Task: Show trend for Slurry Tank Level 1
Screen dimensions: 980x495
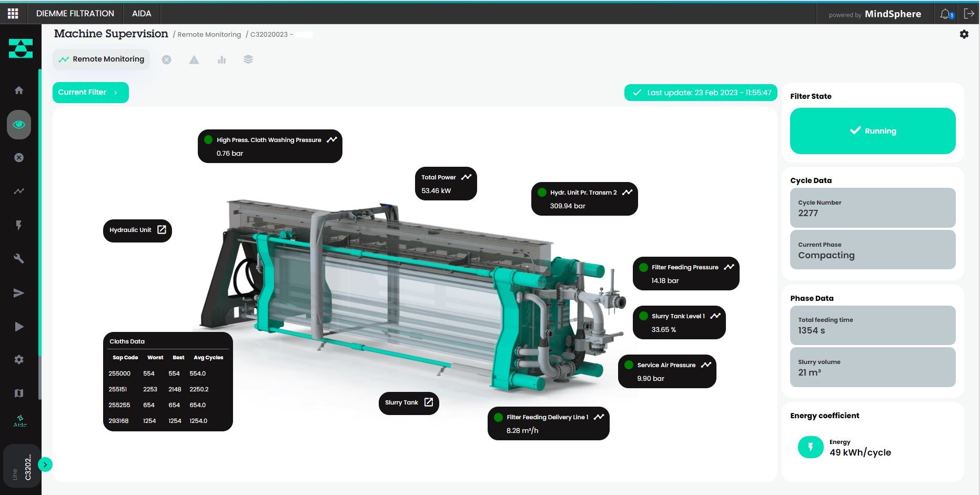Action: coord(715,316)
